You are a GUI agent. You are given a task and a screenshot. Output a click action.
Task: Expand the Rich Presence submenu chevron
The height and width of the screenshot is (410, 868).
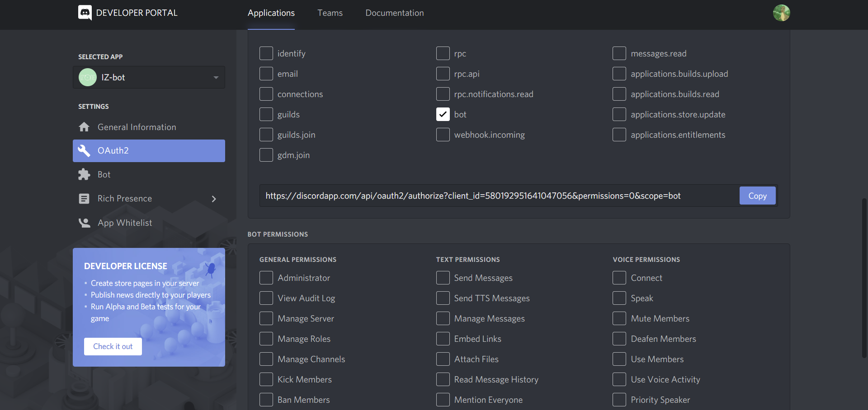point(214,199)
